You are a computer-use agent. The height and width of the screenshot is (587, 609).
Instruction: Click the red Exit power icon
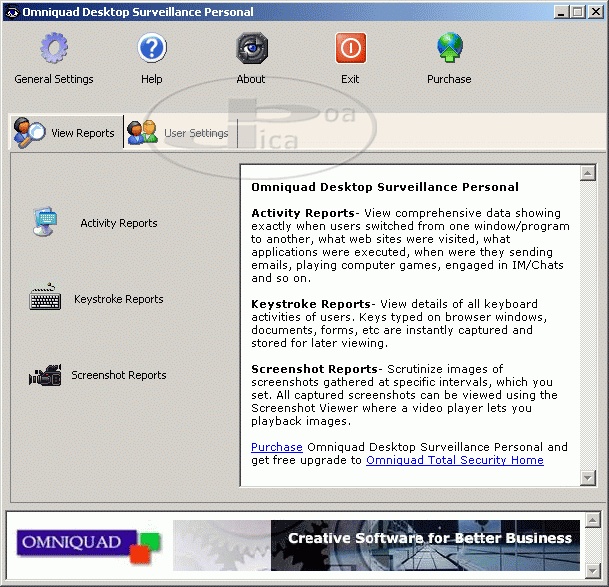350,48
